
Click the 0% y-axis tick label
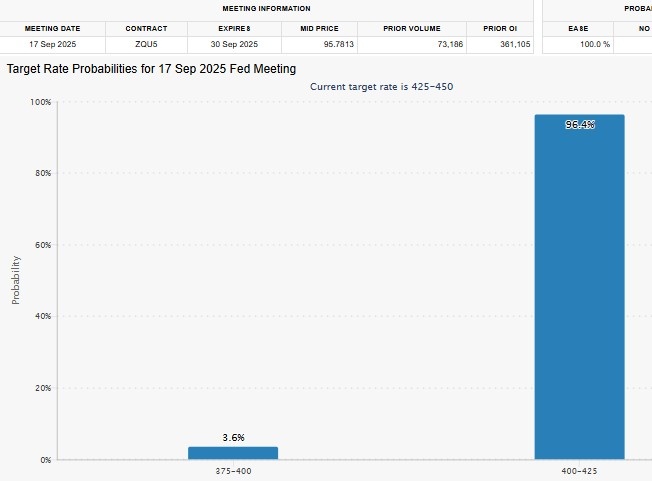46,460
